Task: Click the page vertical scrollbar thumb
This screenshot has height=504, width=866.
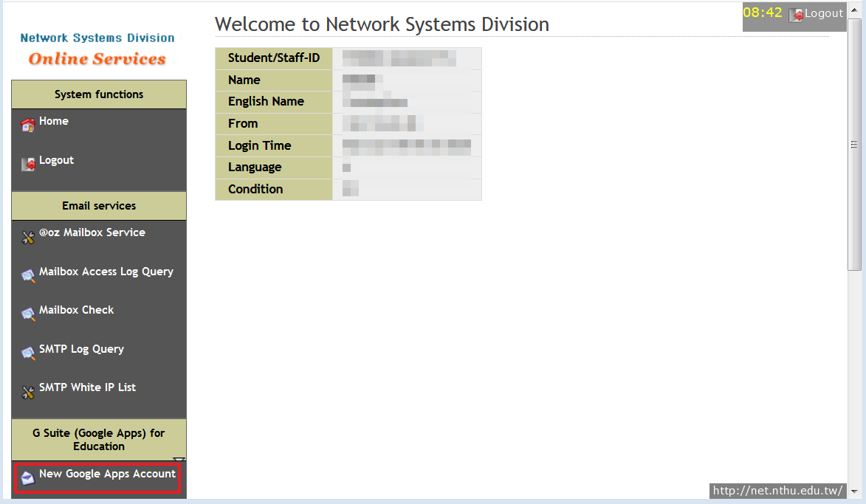Action: pyautogui.click(x=854, y=144)
